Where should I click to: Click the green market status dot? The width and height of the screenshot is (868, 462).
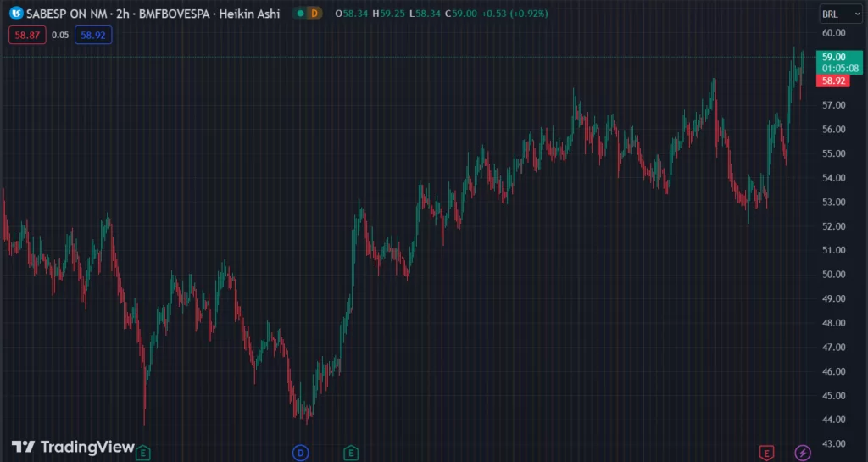click(301, 14)
